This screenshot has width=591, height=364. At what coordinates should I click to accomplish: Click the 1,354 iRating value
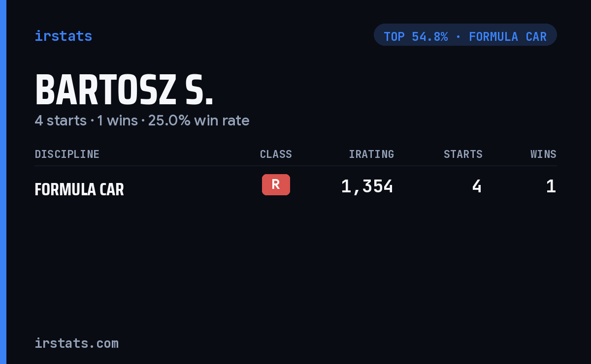(367, 186)
